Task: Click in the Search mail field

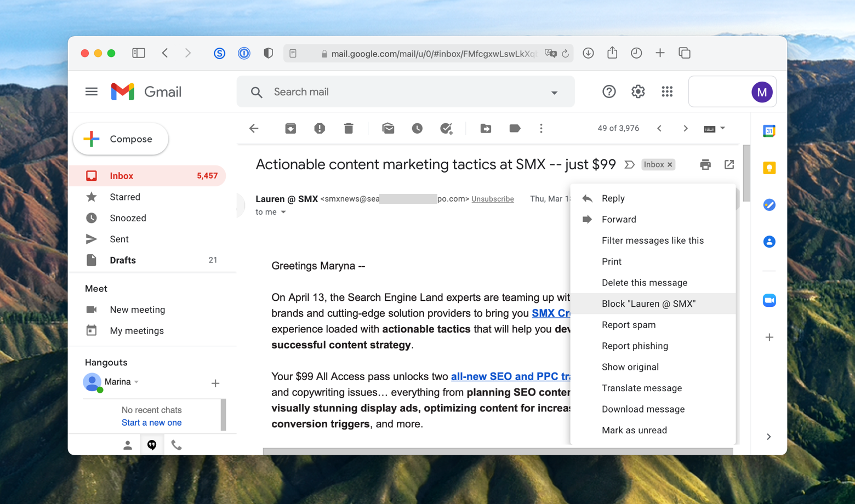Action: (406, 92)
